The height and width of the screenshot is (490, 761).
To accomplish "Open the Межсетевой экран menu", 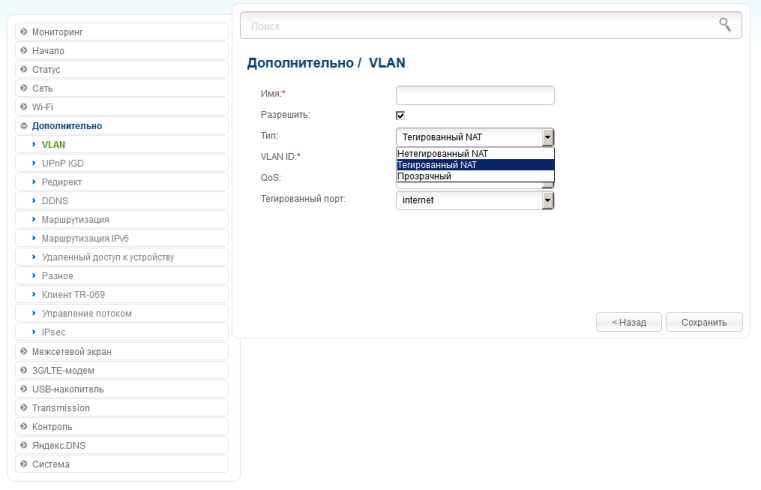I will 122,351.
